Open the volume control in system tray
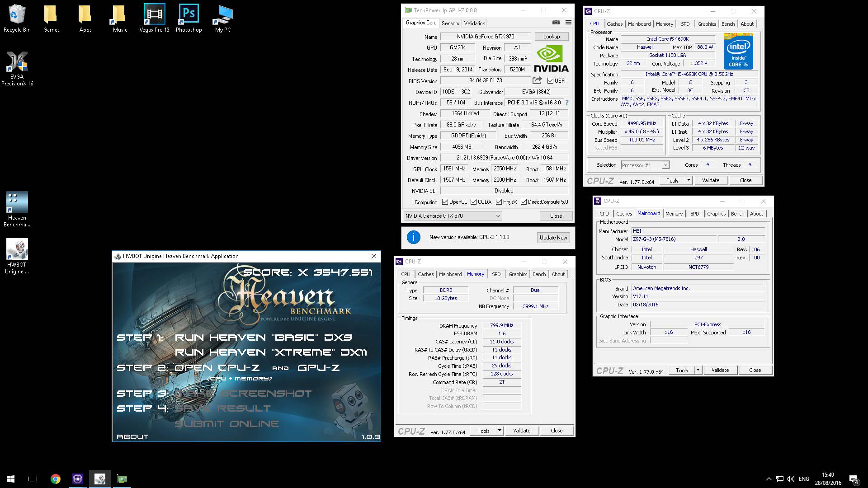 (x=790, y=479)
